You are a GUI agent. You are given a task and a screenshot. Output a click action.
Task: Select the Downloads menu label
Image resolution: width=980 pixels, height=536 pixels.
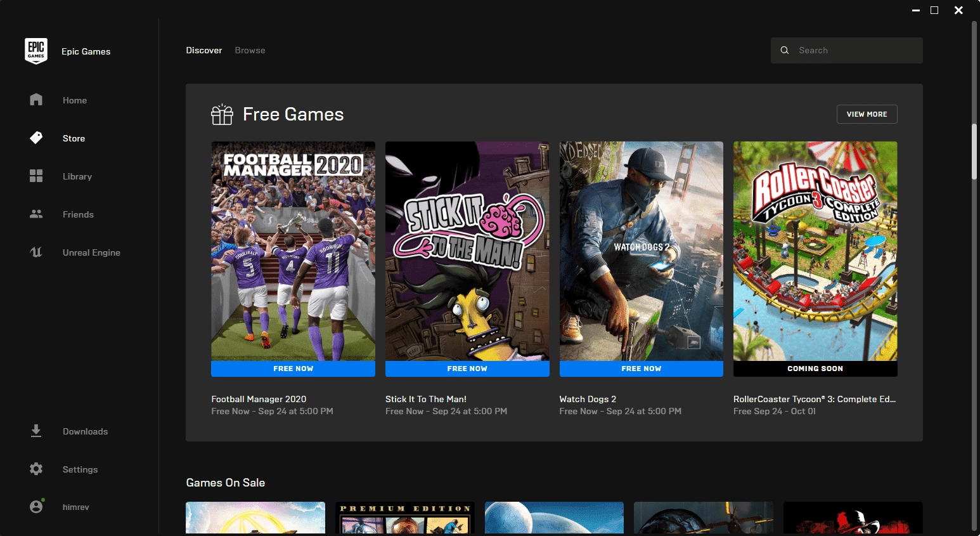click(x=85, y=431)
